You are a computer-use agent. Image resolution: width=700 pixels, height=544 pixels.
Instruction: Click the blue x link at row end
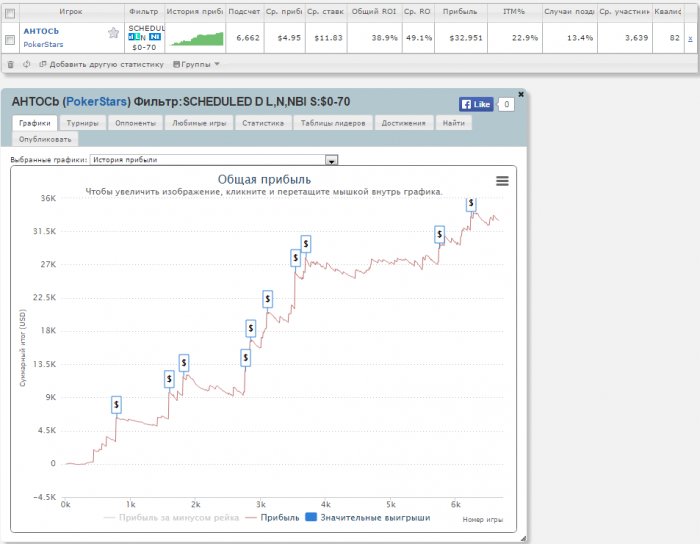(690, 37)
